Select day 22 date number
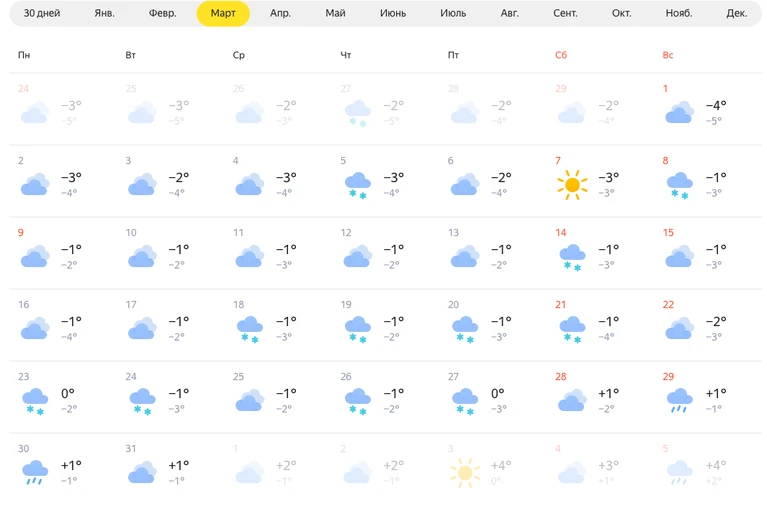Viewport: 767px width, 509px height. tap(668, 305)
